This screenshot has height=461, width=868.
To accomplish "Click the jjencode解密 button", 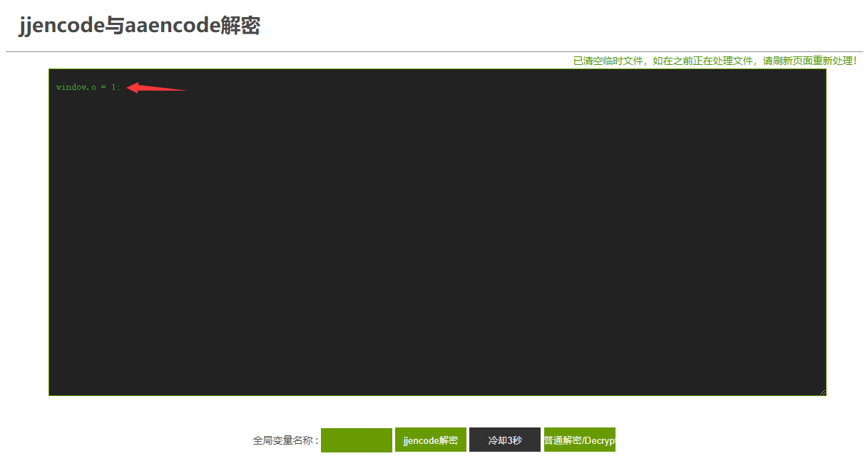I will point(430,440).
